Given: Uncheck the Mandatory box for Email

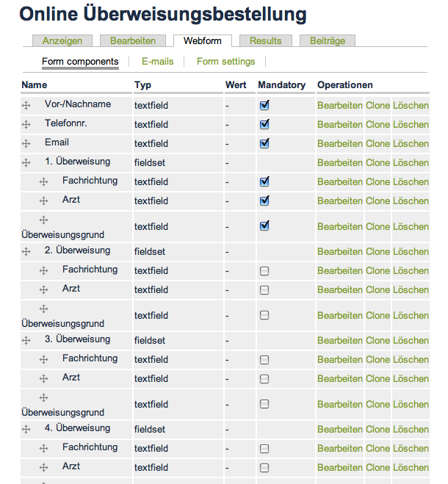Looking at the screenshot, I should click(x=264, y=143).
